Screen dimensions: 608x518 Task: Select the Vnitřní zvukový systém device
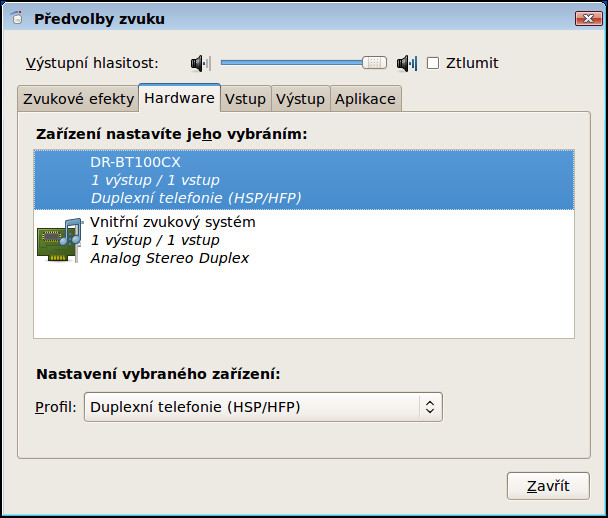[304, 240]
